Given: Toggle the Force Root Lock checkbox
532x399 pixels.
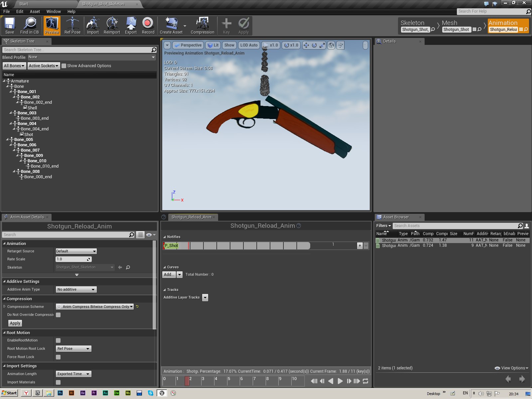Looking at the screenshot, I should pos(58,357).
